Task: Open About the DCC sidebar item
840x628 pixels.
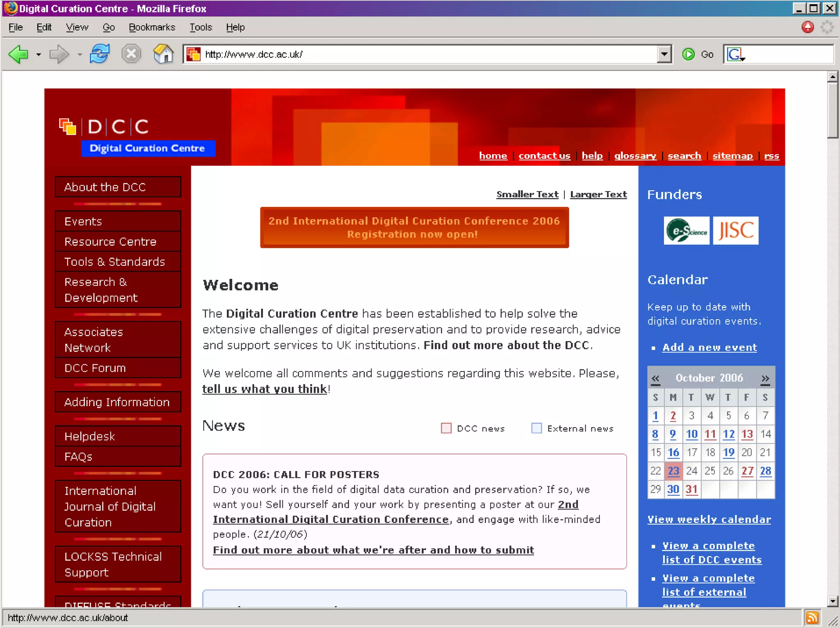Action: click(x=118, y=187)
